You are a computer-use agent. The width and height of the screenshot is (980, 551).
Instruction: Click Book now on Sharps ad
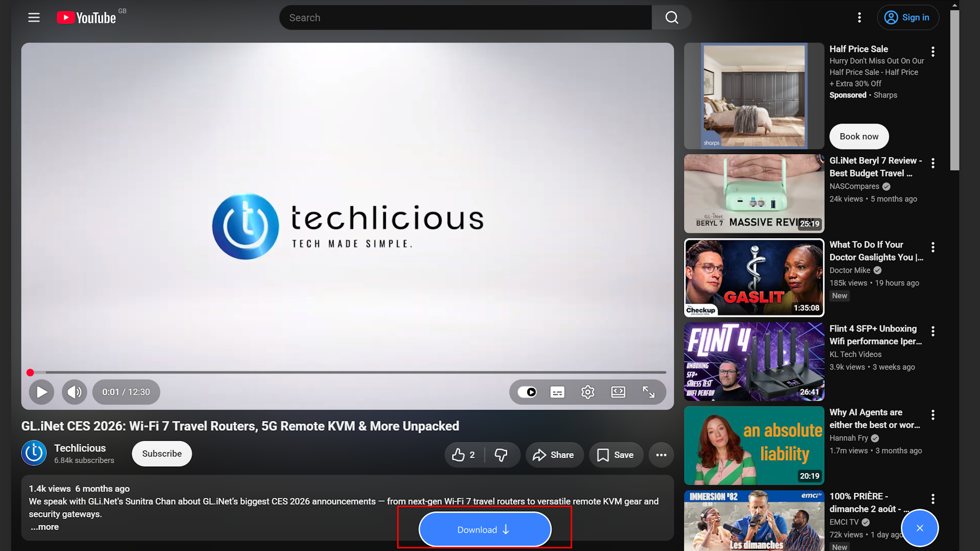point(859,136)
